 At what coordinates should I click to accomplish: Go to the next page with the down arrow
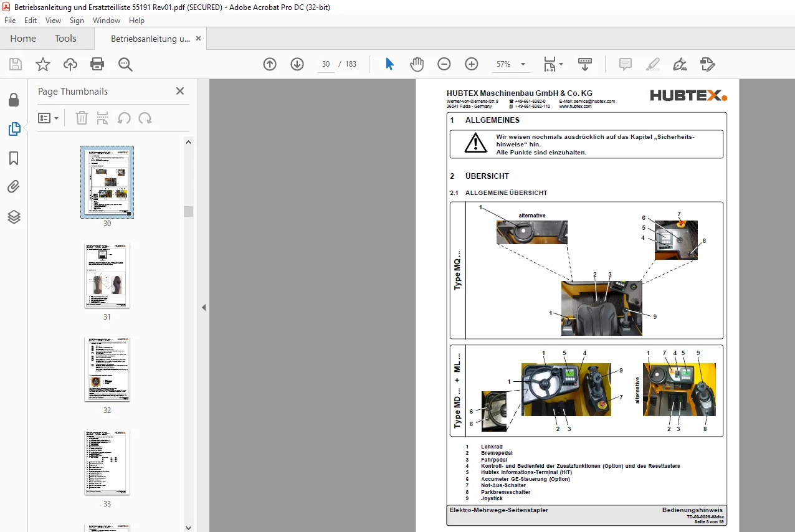click(x=297, y=64)
